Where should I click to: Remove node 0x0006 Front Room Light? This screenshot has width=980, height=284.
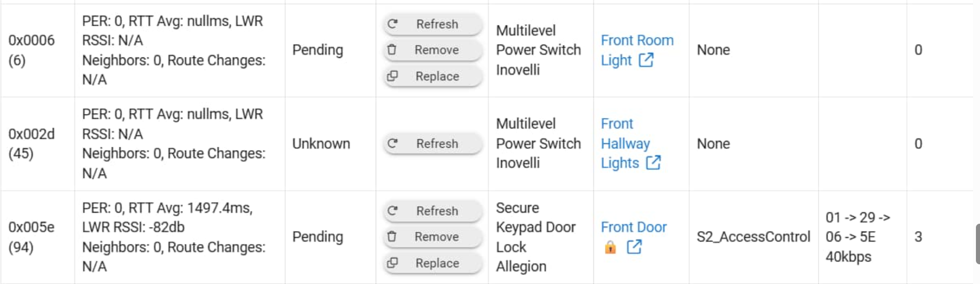(433, 50)
